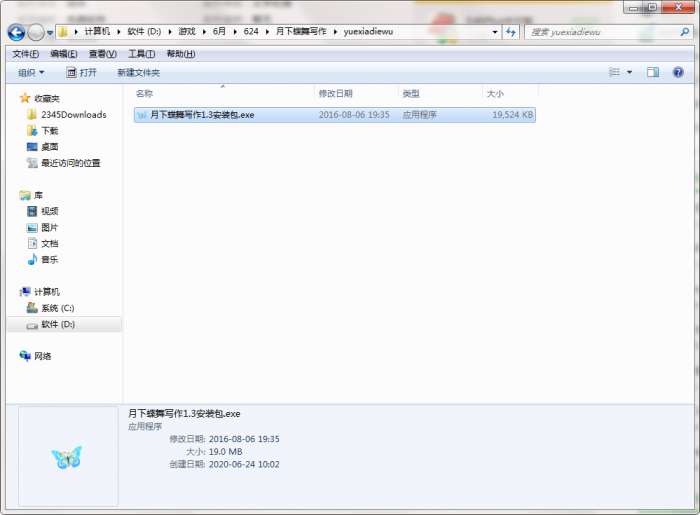The width and height of the screenshot is (700, 515).
Task: Click the greyed Forward navigation arrow
Action: click(x=36, y=32)
